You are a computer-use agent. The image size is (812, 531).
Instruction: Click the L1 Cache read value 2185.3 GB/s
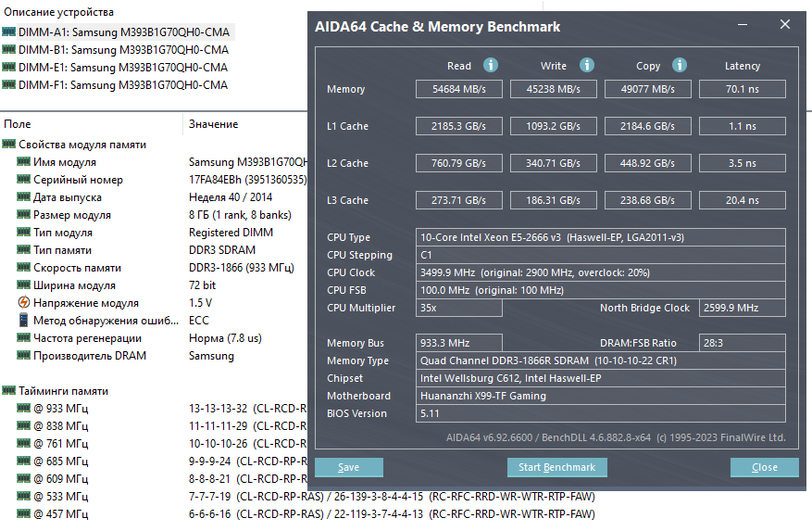tap(459, 126)
